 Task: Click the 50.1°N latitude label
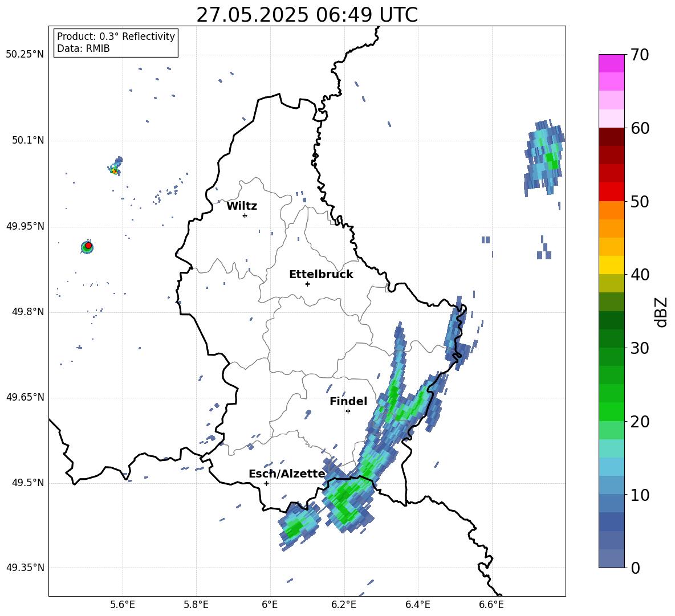point(28,141)
